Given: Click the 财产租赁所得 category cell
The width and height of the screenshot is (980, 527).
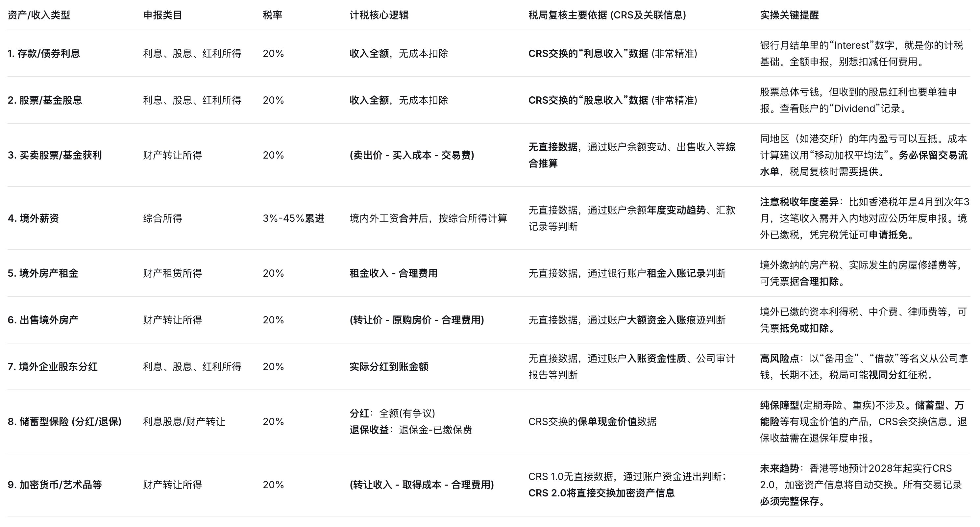Looking at the screenshot, I should click(172, 273).
